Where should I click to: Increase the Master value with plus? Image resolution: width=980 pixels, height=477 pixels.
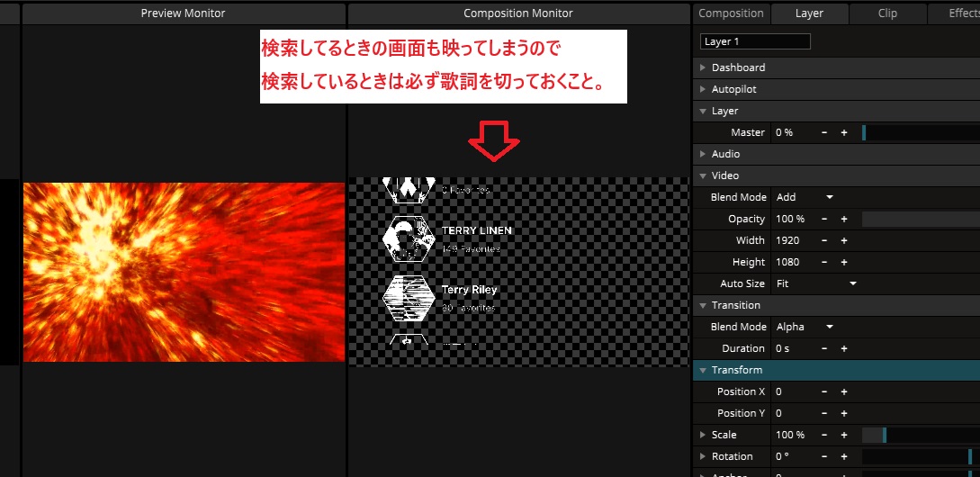(844, 132)
